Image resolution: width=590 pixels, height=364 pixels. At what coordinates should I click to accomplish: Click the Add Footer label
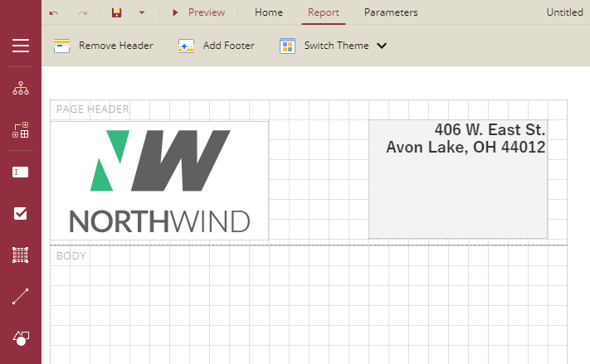pos(229,46)
